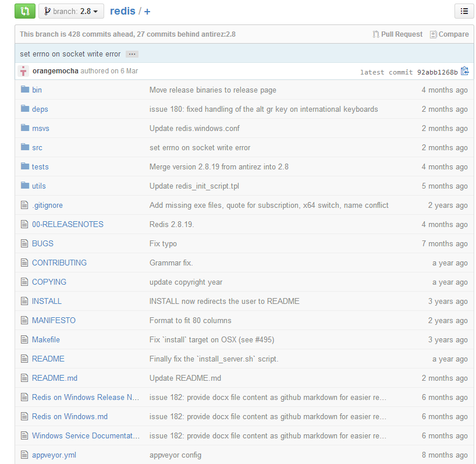Open the INSTALL file
476x464 pixels.
point(47,301)
